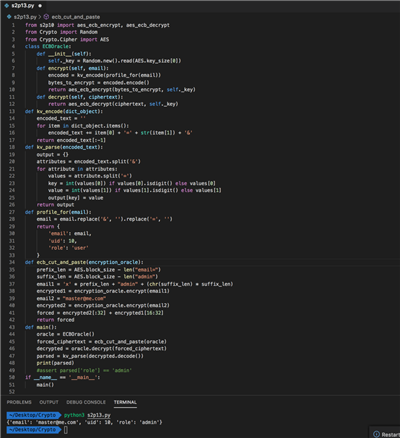
Task: Switch to the PROBLEMS panel tab
Action: tap(19, 402)
